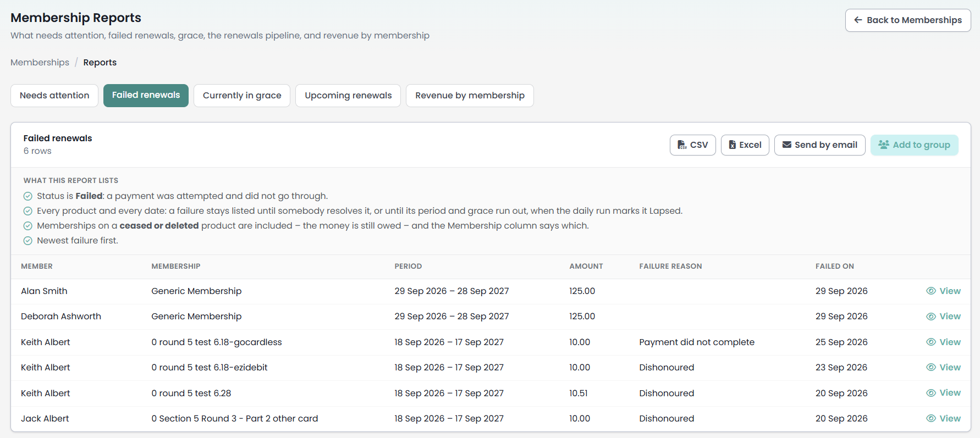Click the eye icon in the ezidebit row
The height and width of the screenshot is (438, 980).
click(x=931, y=368)
